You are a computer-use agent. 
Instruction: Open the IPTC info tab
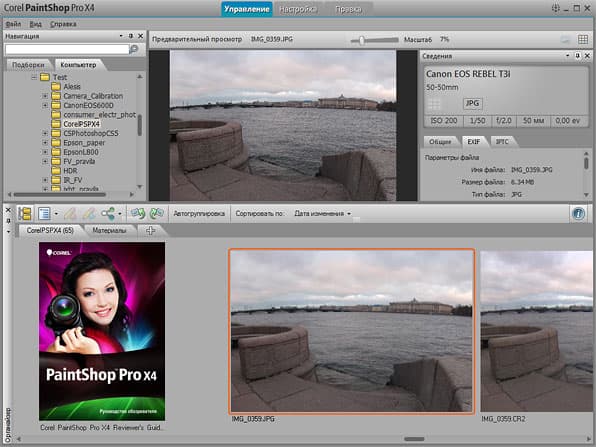click(502, 142)
